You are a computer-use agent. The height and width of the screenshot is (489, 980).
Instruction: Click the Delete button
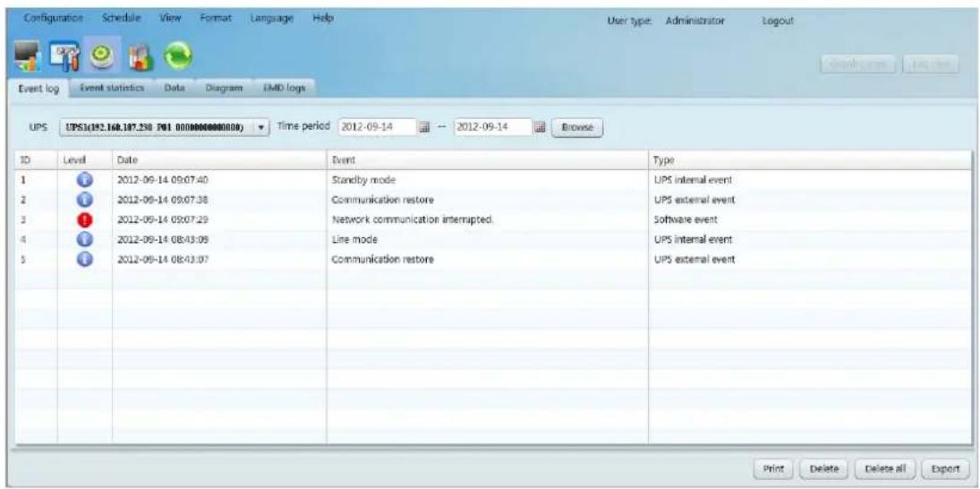(x=823, y=468)
